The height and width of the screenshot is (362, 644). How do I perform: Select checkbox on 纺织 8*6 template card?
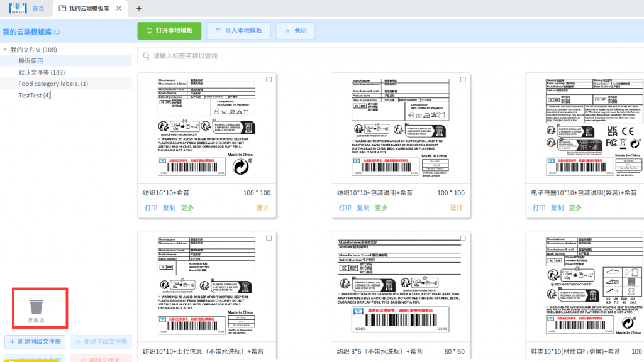[463, 238]
